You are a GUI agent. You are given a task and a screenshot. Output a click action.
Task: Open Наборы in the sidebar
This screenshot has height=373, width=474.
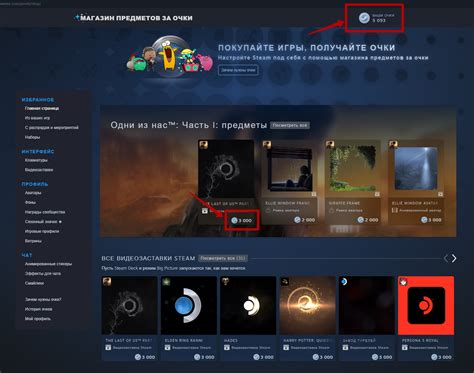32,137
